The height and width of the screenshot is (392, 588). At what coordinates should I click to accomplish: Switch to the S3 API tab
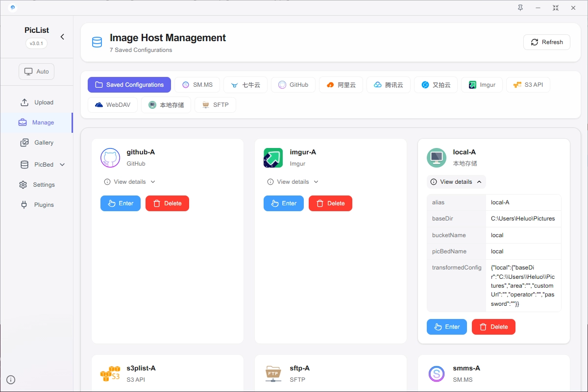pyautogui.click(x=528, y=85)
